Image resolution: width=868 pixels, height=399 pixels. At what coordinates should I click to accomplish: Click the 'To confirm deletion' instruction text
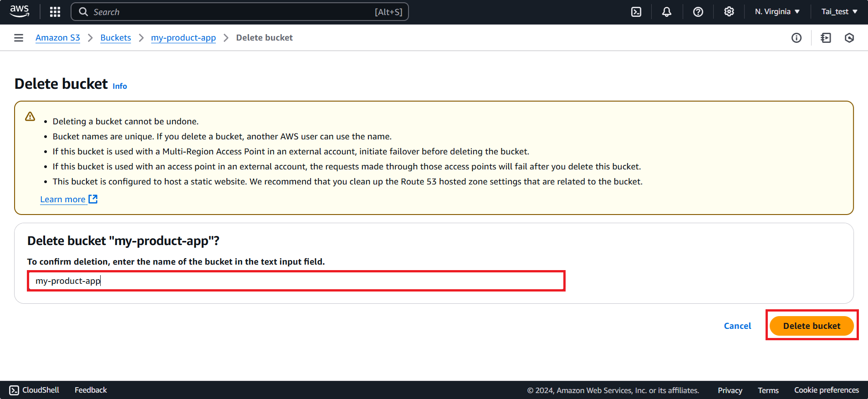click(176, 262)
